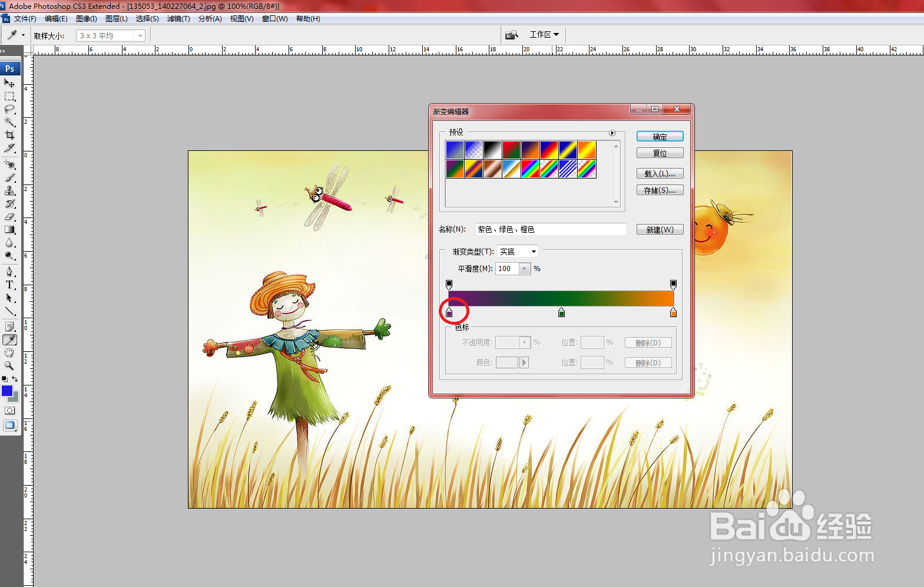The height and width of the screenshot is (587, 924).
Task: Select the Slice tool
Action: pyautogui.click(x=9, y=148)
